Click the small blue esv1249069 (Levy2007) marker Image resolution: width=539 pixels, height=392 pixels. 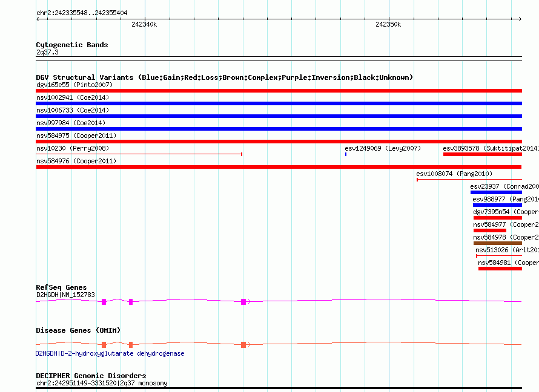346,154
